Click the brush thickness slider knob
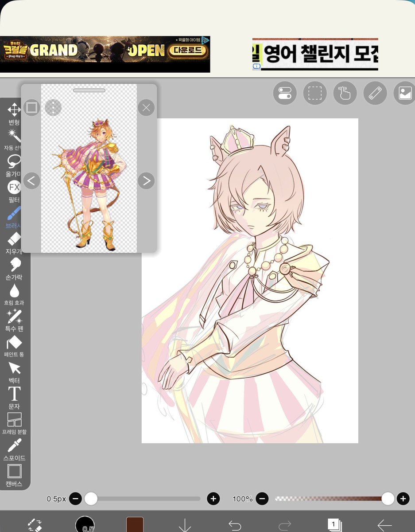This screenshot has height=532, width=415. [x=91, y=499]
